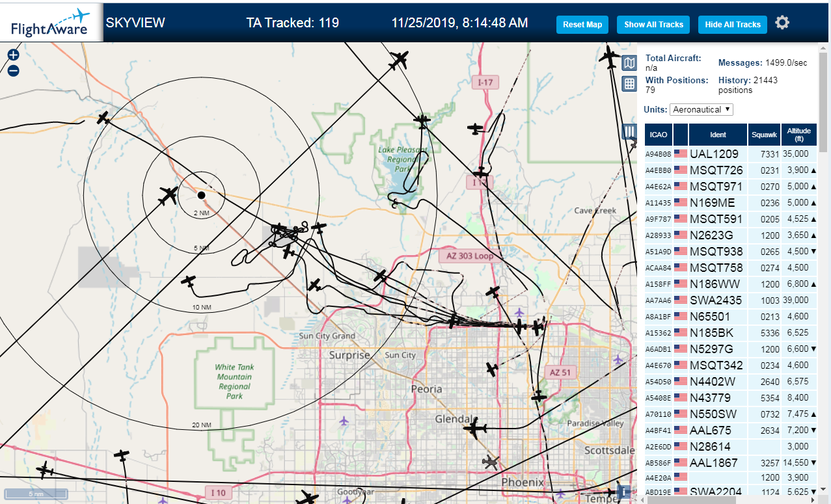Select the aircraft icon on the lower I-17 shield
Image resolution: width=831 pixels, height=504 pixels.
pos(481,173)
